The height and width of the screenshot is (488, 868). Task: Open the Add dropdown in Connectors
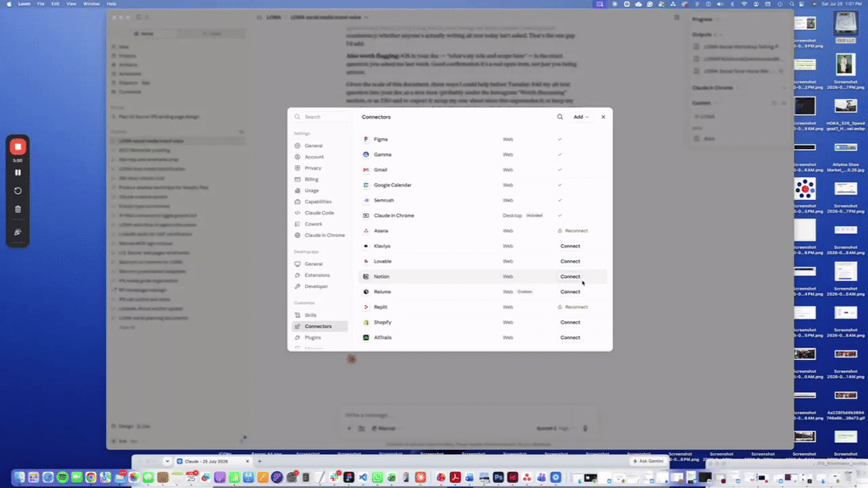581,117
